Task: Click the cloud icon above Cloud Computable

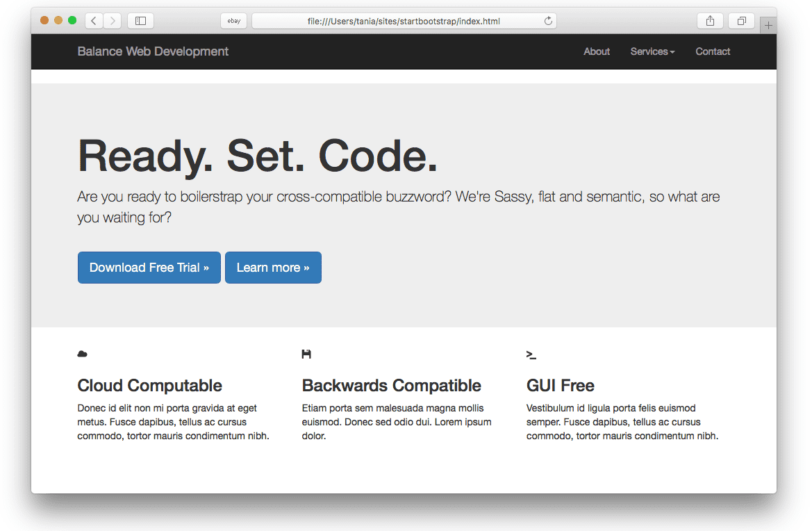Action: [x=83, y=354]
